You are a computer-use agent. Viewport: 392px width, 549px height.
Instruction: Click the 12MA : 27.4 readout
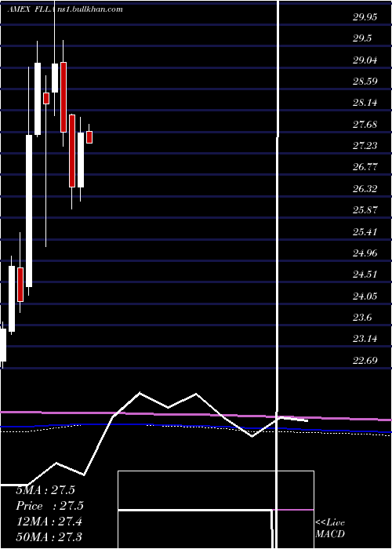[49, 522]
